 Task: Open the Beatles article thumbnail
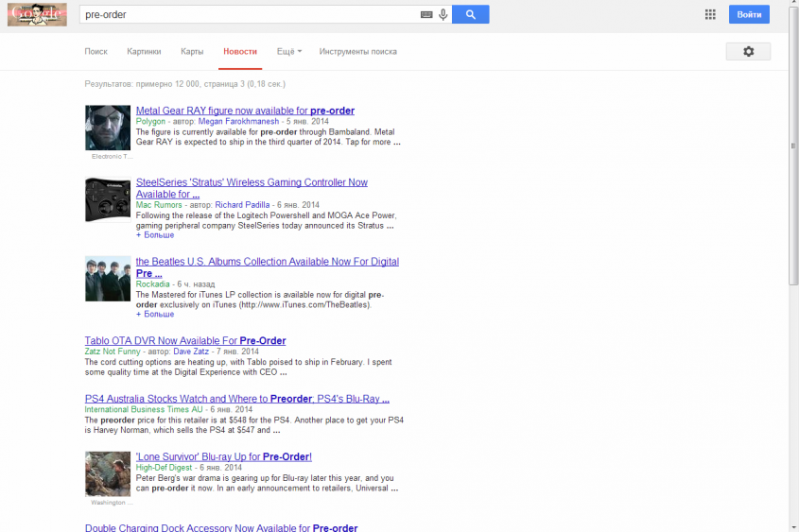click(x=107, y=279)
